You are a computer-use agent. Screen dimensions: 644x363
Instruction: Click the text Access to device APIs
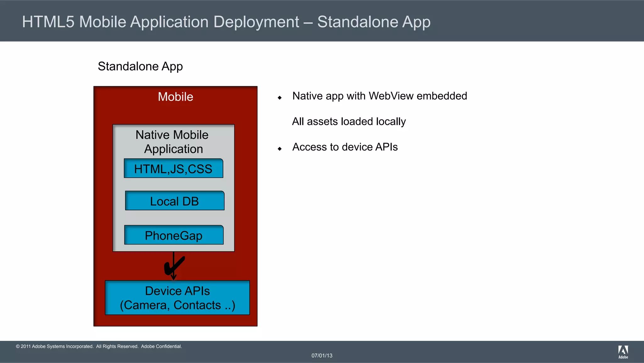pos(345,147)
